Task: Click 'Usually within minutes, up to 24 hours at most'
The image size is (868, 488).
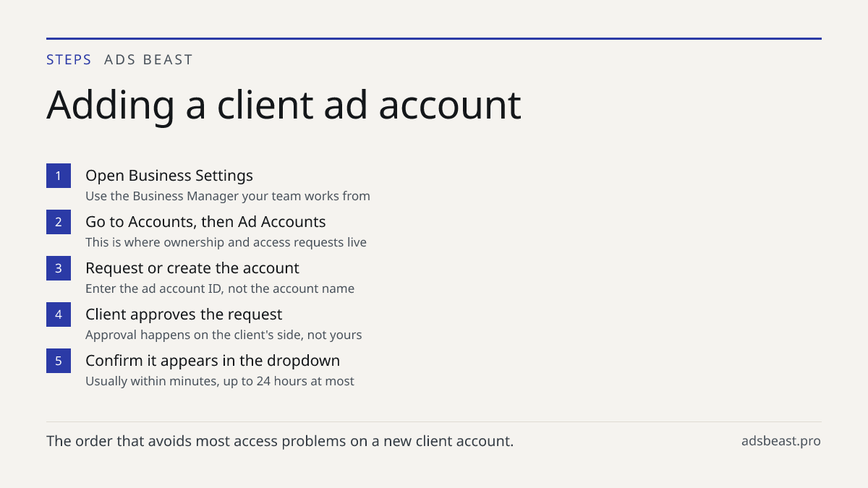Action: coord(220,381)
